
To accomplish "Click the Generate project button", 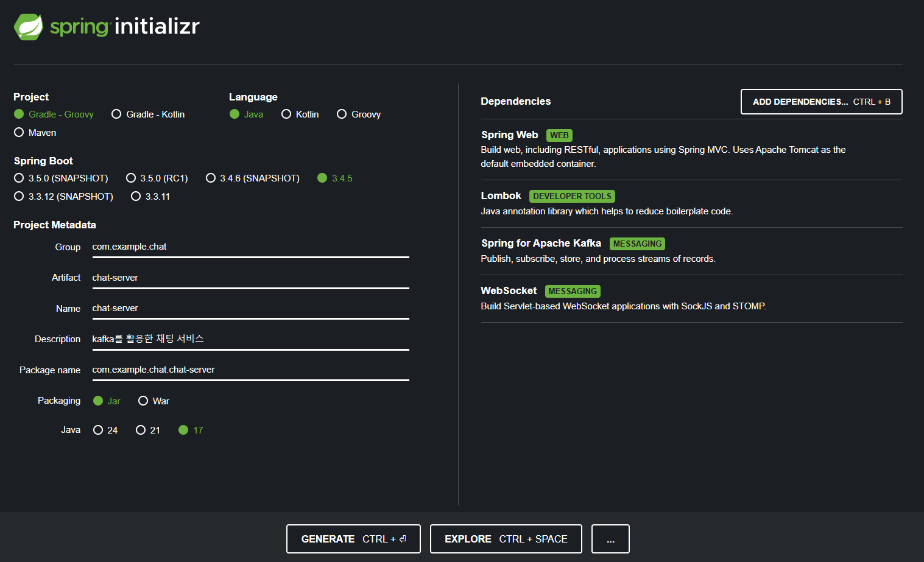I will (x=353, y=539).
